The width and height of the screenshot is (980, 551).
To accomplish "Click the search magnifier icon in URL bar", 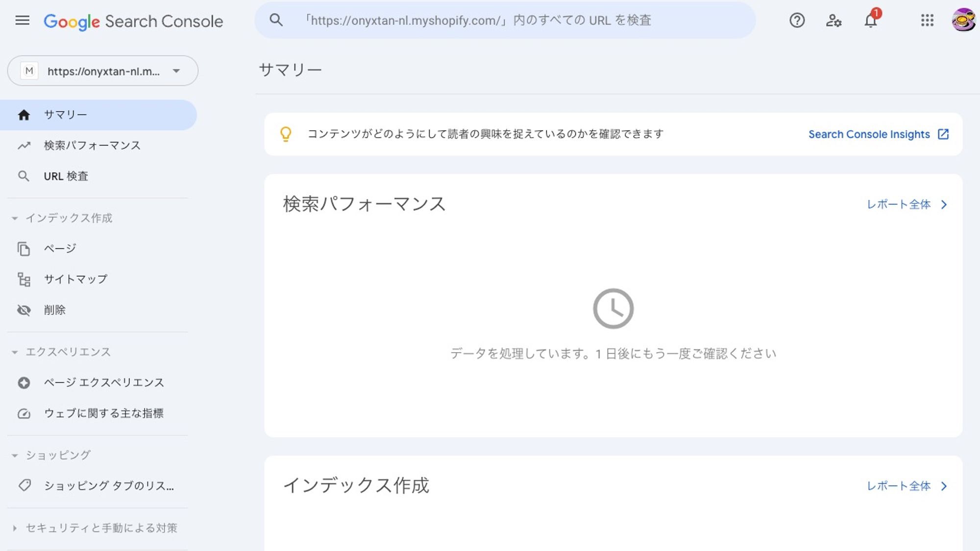I will (x=276, y=20).
